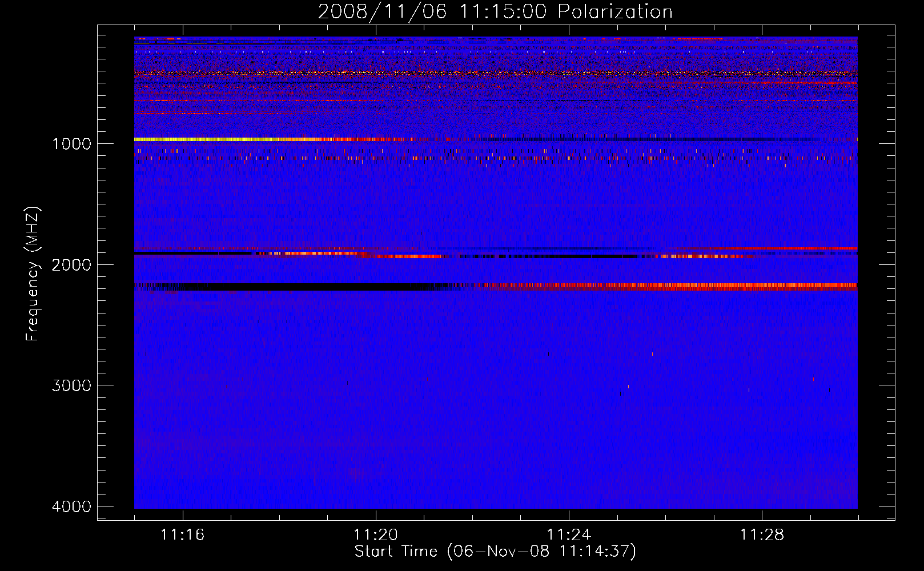This screenshot has width=924, height=571.
Task: Click the 2000 frequency tick label
Action: tap(71, 264)
